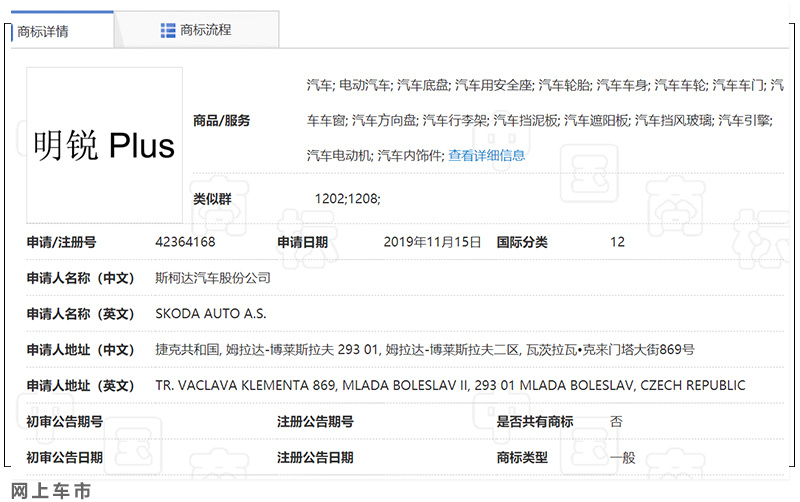Click the goods line starting 汽车; 电动汽车
This screenshot has height=502, width=800.
(545, 85)
